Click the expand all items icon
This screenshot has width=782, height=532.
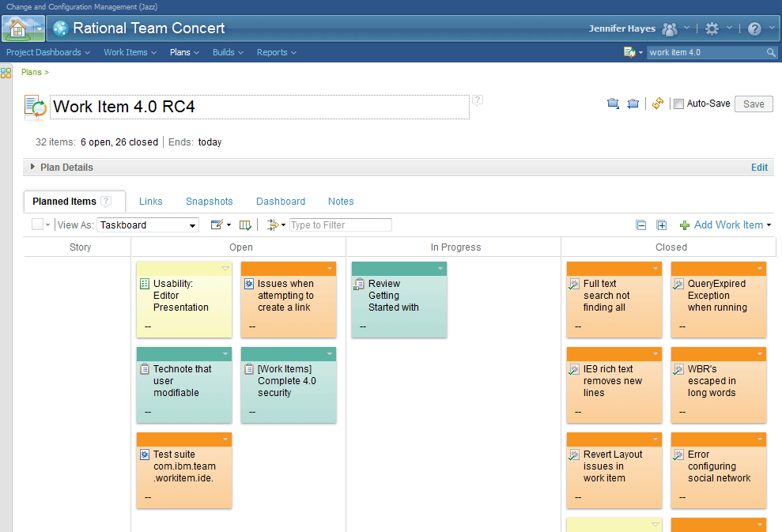662,225
